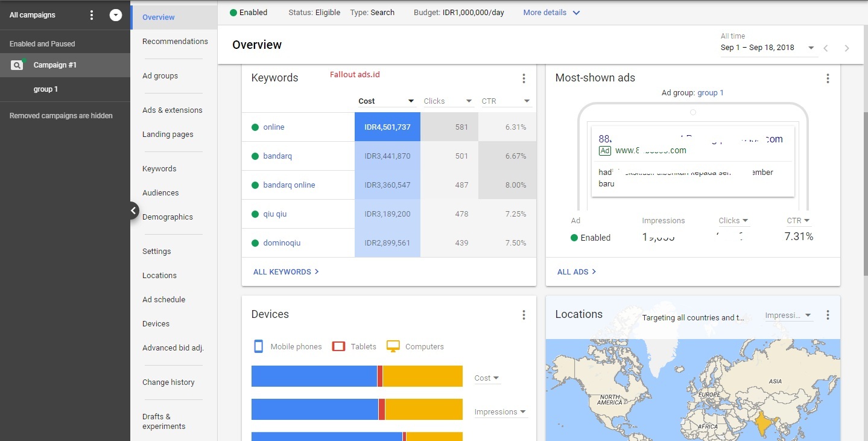868x441 pixels.
Task: Open Drafts & experiments
Action: click(164, 421)
